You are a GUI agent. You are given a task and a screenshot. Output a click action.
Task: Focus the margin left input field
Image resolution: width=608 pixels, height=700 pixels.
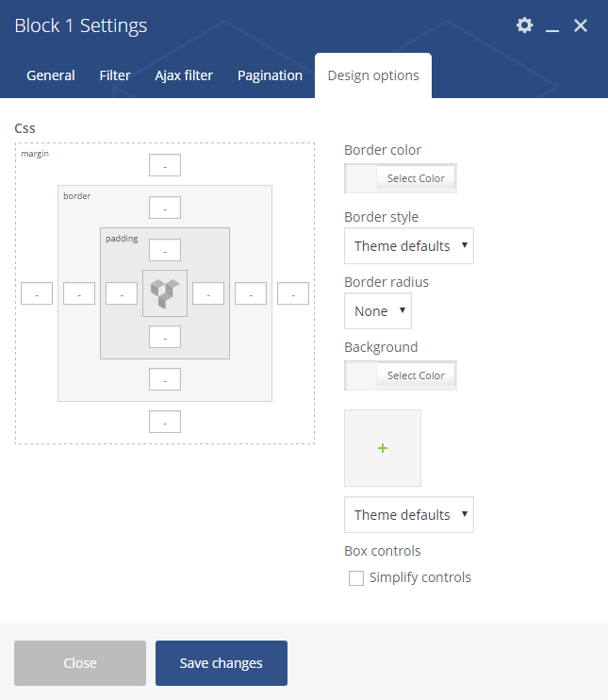[37, 293]
